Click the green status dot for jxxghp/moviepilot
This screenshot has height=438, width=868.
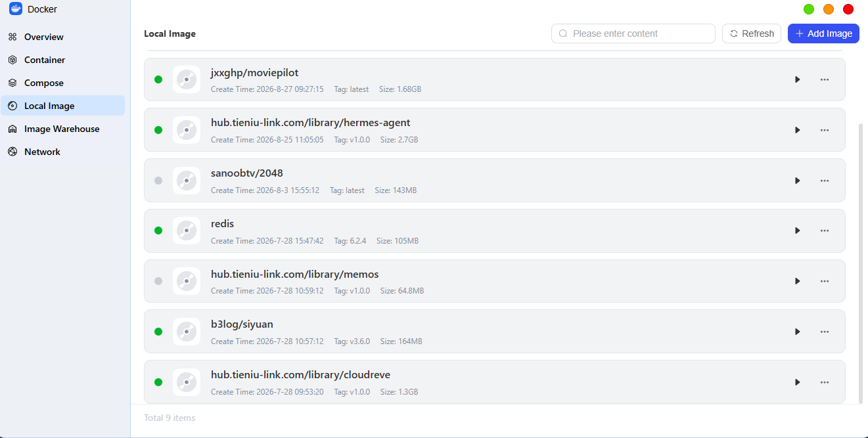[158, 79]
